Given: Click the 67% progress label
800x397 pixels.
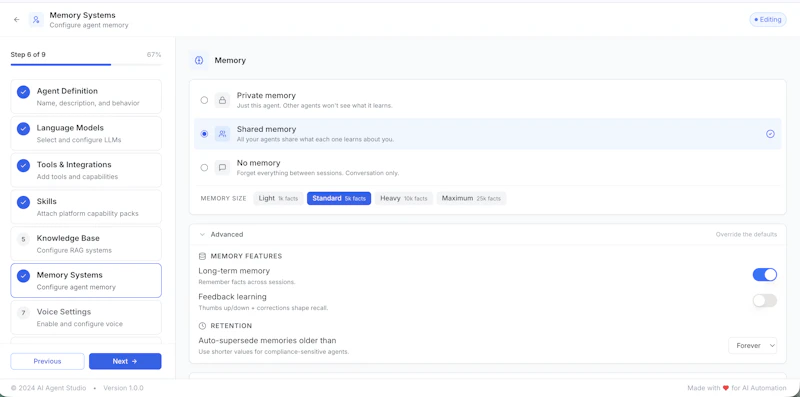Looking at the screenshot, I should pos(154,55).
